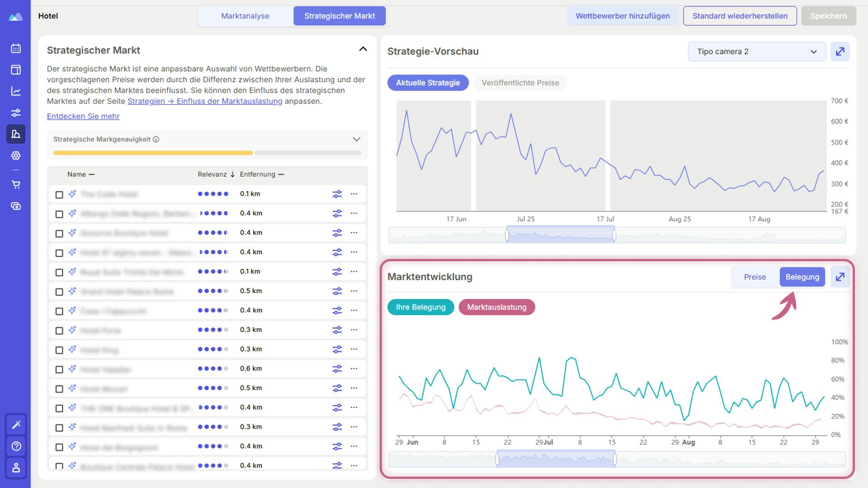Click the info icon beside Strategische Markgenauigkeit
The image size is (868, 488).
click(156, 139)
